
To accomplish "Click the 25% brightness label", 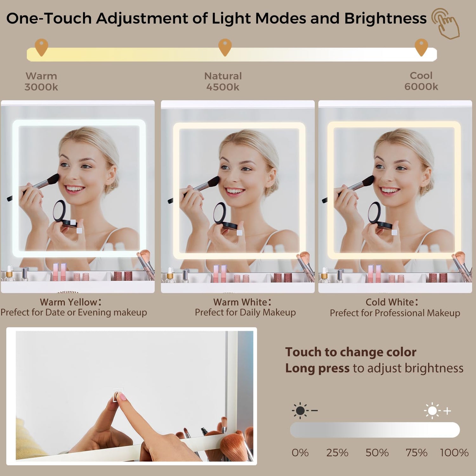I will [x=337, y=453].
